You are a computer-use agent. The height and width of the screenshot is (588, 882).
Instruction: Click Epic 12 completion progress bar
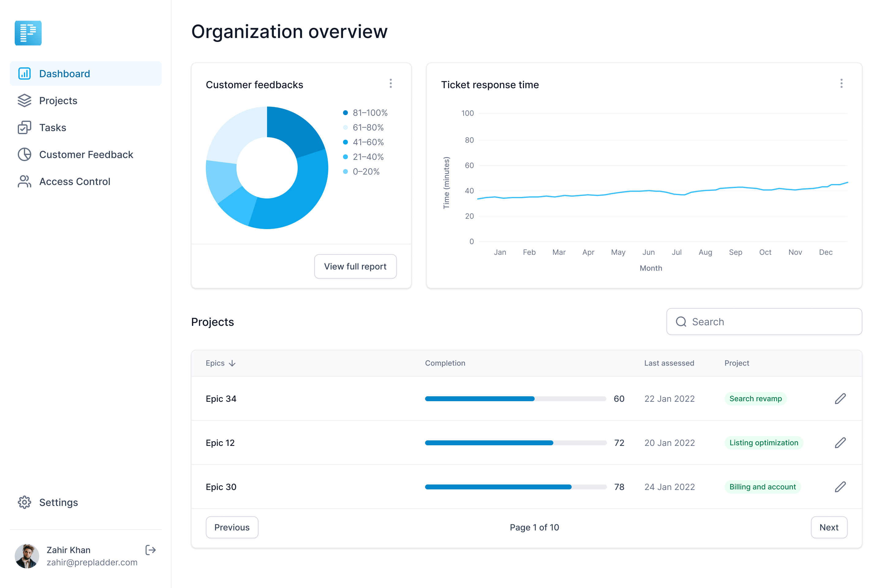tap(516, 443)
